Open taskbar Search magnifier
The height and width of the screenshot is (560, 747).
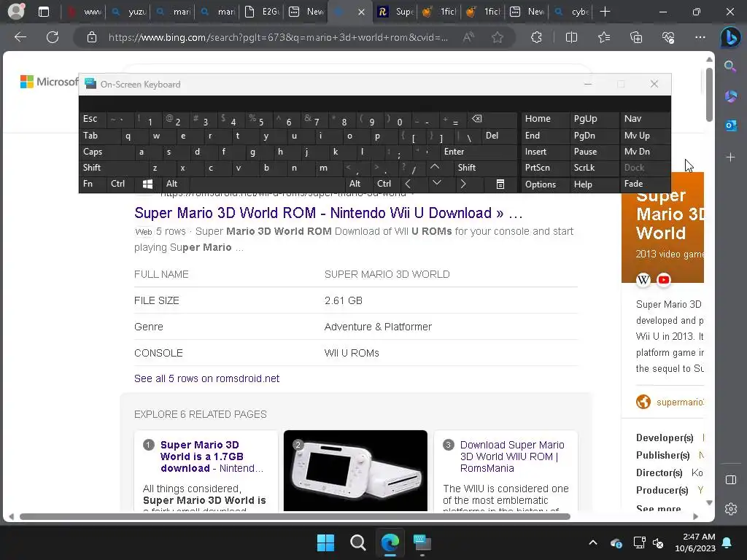(357, 542)
